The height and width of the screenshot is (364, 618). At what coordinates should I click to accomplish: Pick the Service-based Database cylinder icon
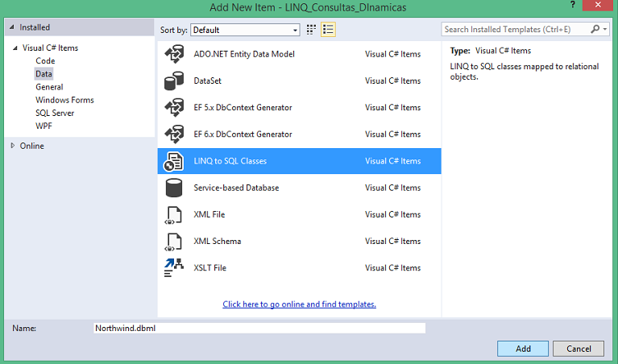174,188
